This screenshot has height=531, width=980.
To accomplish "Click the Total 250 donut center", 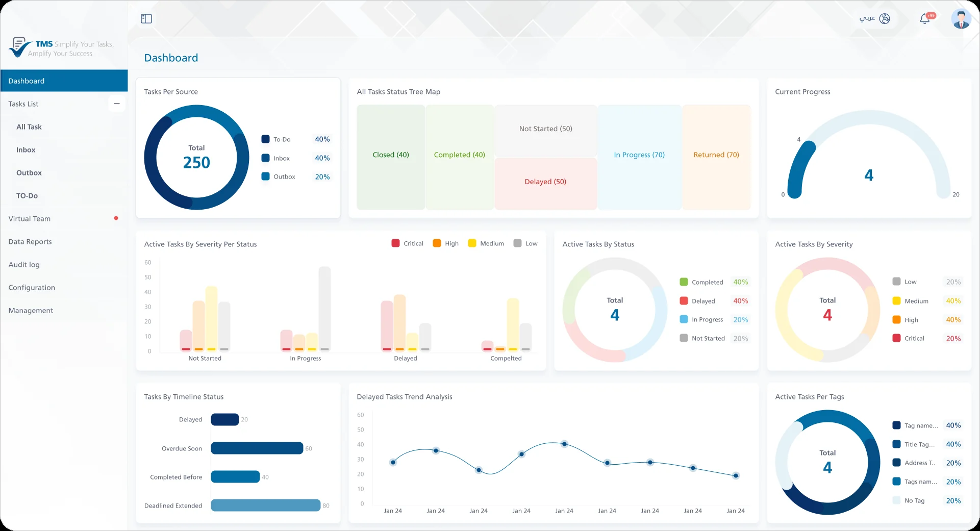I will coord(196,158).
